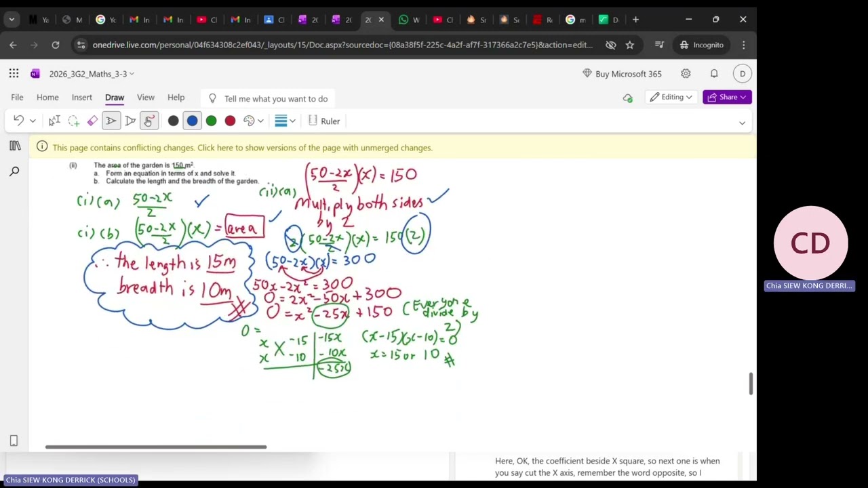The height and width of the screenshot is (488, 868).
Task: Open the Editing mode dropdown
Action: pos(671,97)
